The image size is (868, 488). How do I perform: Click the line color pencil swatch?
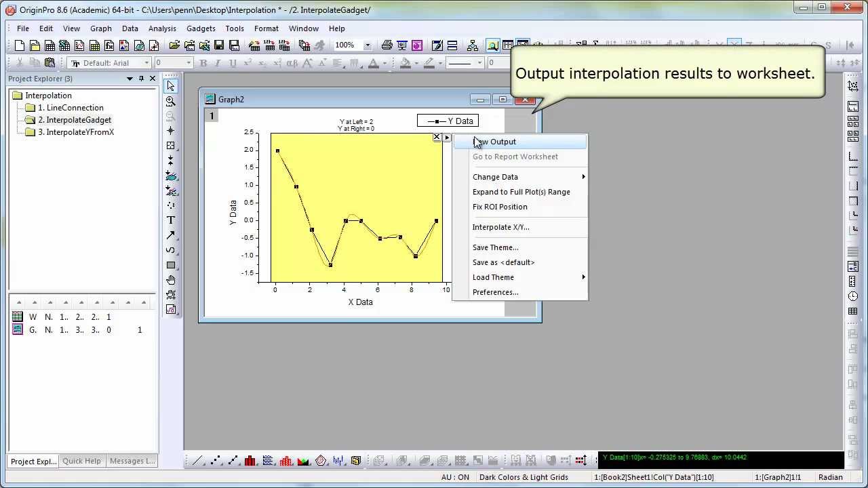[x=429, y=63]
